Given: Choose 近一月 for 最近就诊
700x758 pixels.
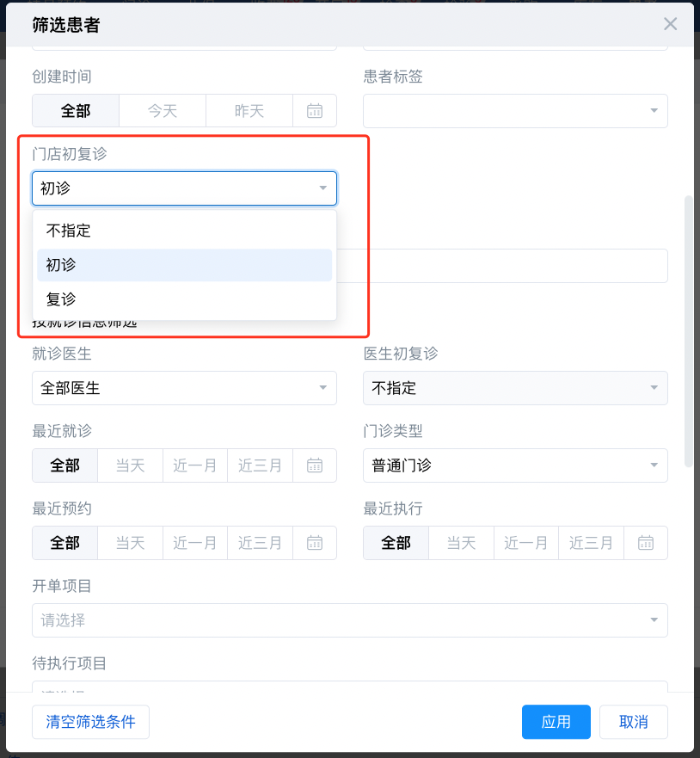Looking at the screenshot, I should tap(195, 465).
